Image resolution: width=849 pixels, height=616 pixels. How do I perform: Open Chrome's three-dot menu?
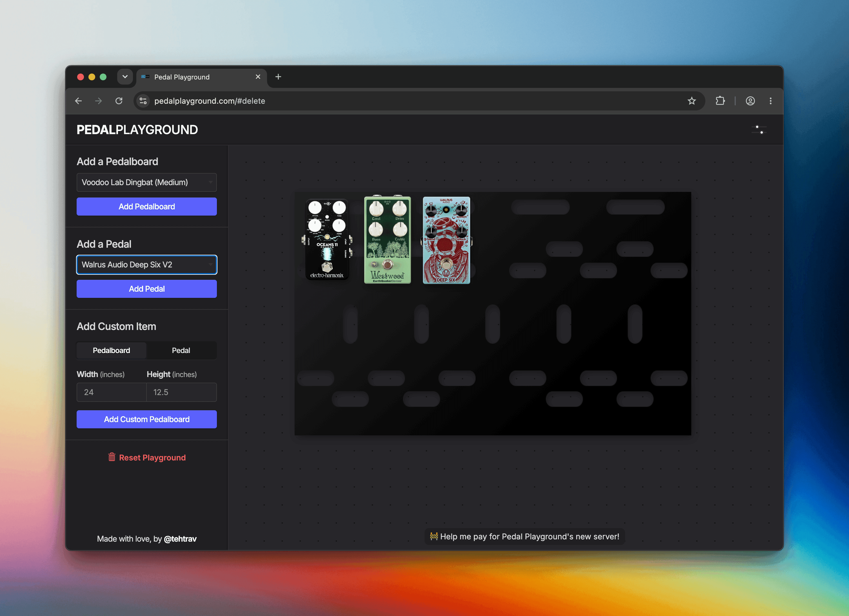point(770,101)
